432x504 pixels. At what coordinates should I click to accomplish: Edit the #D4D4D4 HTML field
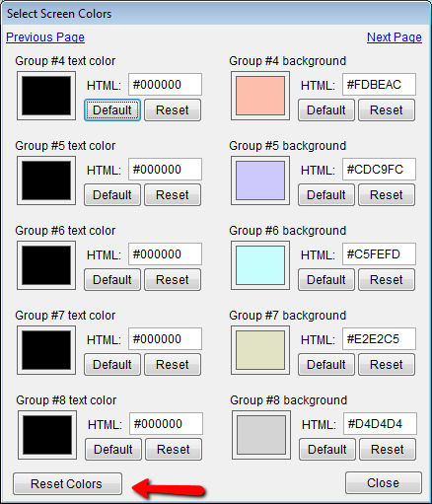380,424
